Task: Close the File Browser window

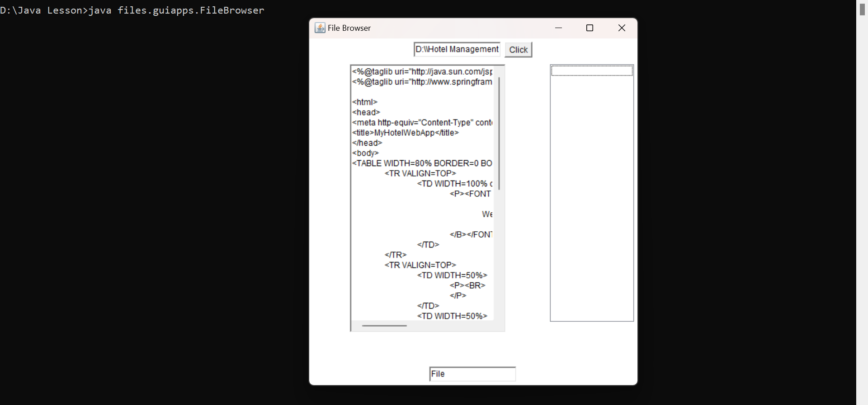Action: 622,28
